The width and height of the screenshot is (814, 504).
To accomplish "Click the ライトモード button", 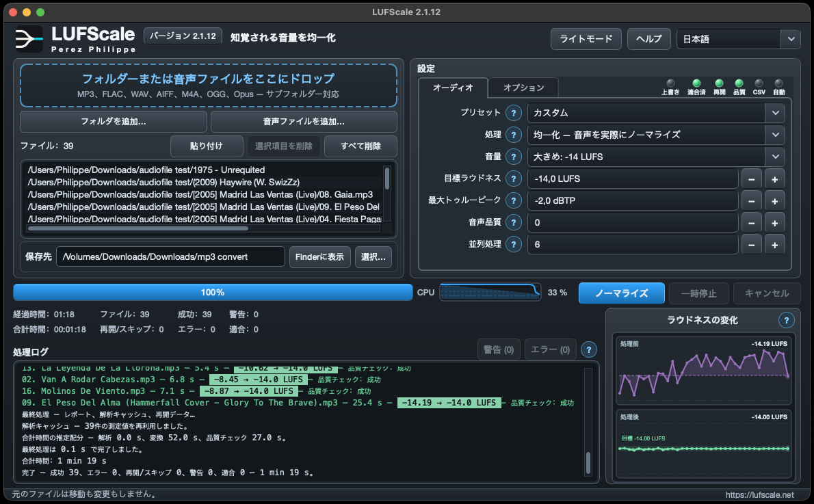I will (x=586, y=39).
